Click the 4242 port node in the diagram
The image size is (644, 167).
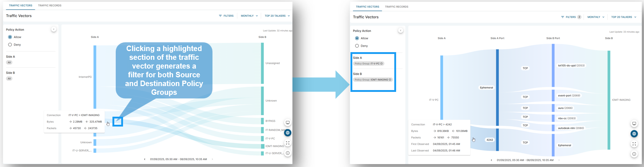pyautogui.click(x=490, y=140)
